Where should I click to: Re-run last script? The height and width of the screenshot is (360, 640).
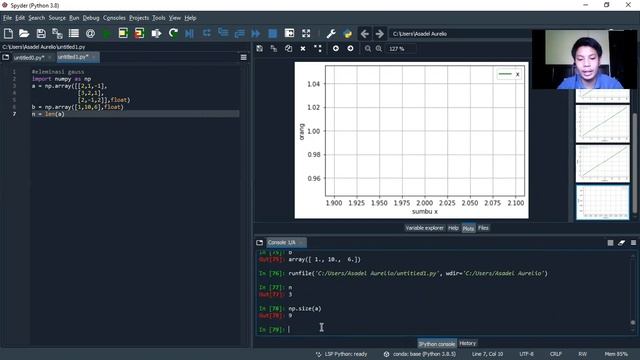(x=173, y=33)
